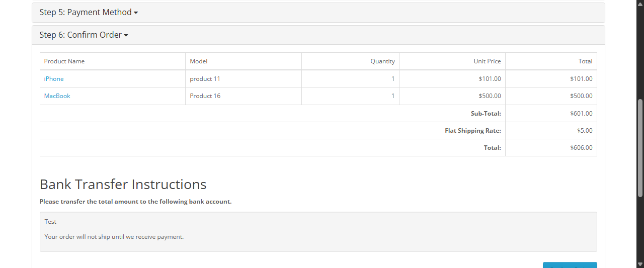The image size is (644, 268).
Task: Click the Model column header
Action: pyautogui.click(x=198, y=61)
